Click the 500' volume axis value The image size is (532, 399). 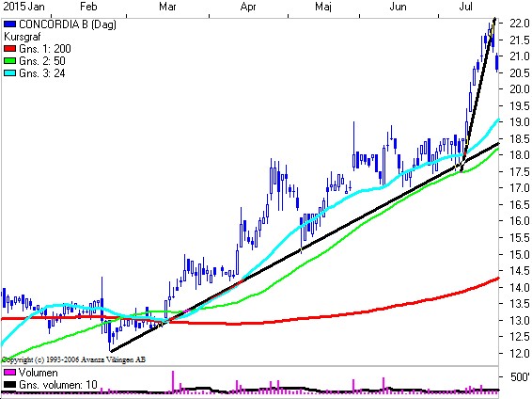[519, 377]
